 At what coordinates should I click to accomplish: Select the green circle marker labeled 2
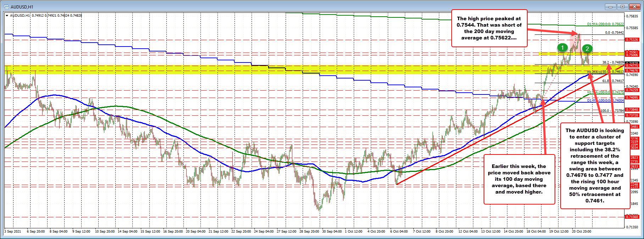coord(587,49)
